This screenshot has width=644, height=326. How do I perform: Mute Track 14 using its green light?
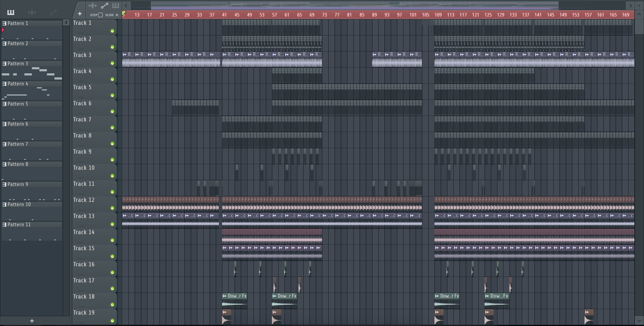click(x=112, y=241)
